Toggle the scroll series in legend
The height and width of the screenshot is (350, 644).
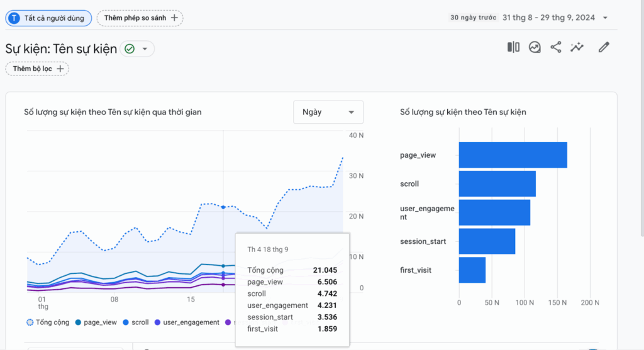[135, 322]
